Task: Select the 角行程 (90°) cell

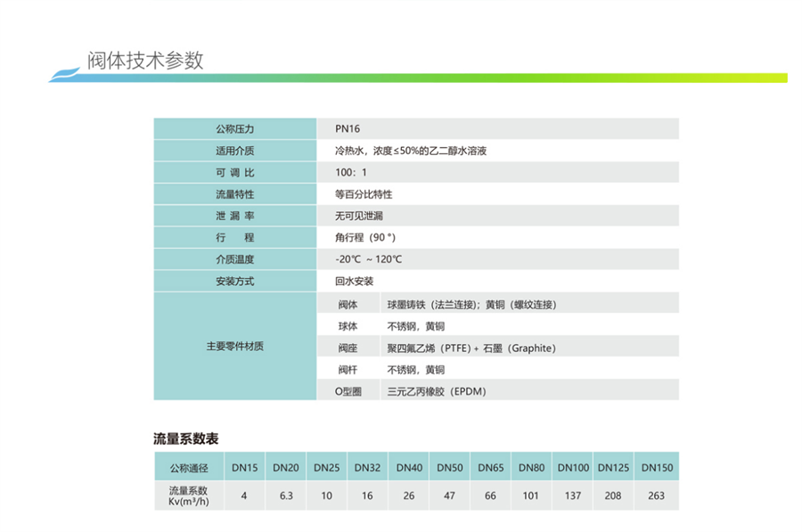Action: (x=364, y=238)
